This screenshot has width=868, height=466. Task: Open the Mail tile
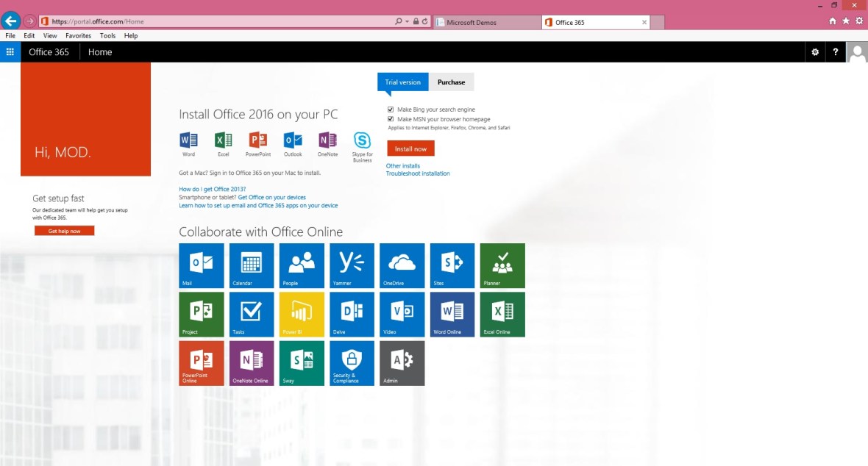[x=201, y=265]
